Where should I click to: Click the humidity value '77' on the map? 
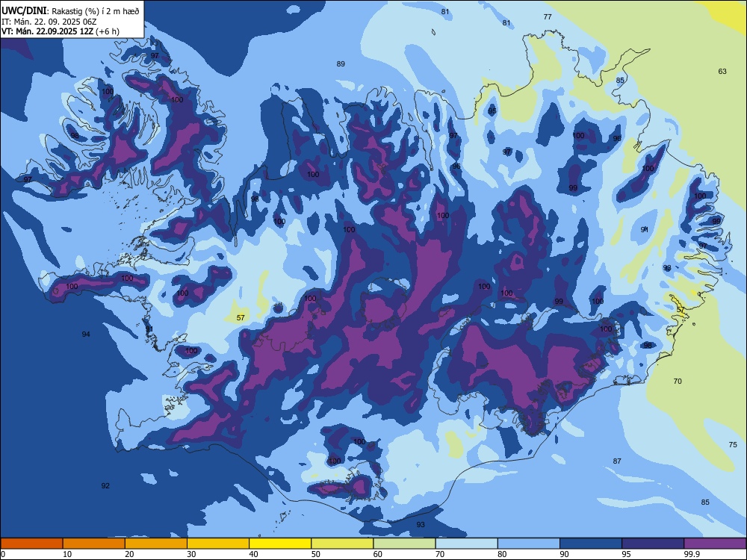click(x=548, y=16)
